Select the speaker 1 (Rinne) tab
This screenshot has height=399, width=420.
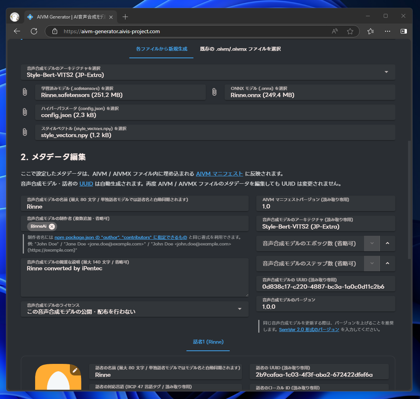click(x=208, y=342)
